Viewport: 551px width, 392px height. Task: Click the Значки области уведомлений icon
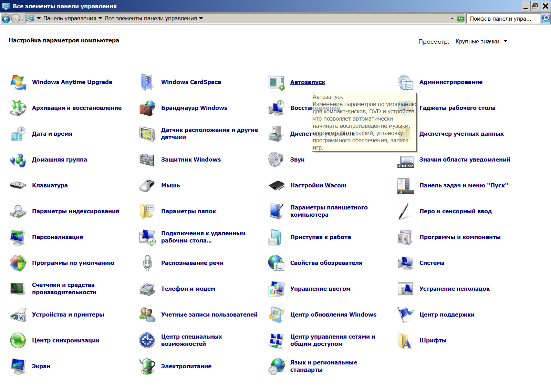(405, 162)
